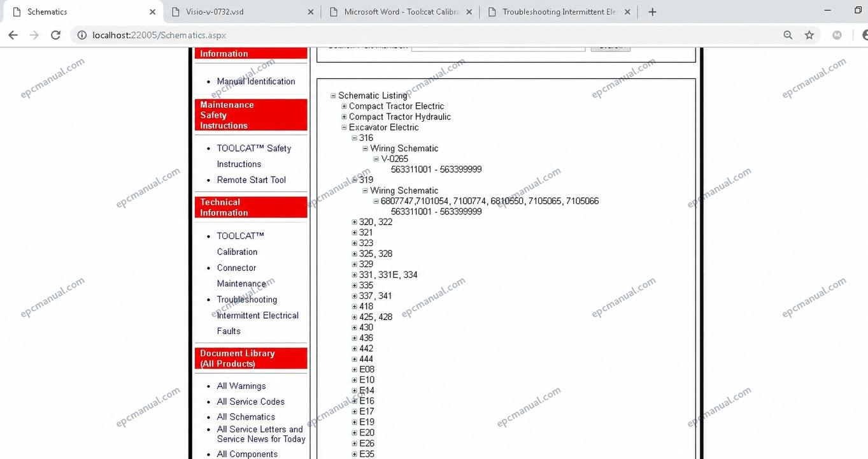
Task: Expand the 331, 331E, 334 node
Action: pyautogui.click(x=355, y=275)
